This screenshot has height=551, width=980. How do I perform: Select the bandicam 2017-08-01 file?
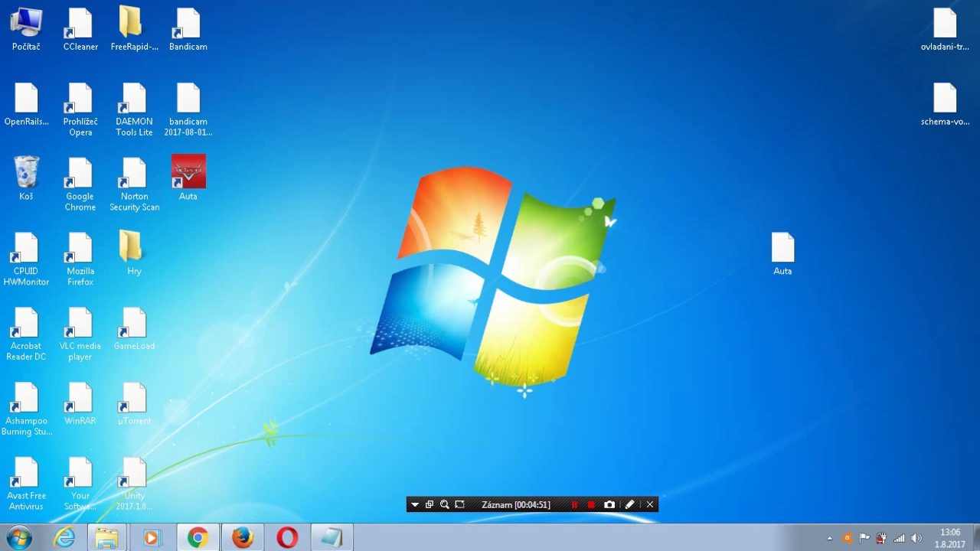(188, 110)
